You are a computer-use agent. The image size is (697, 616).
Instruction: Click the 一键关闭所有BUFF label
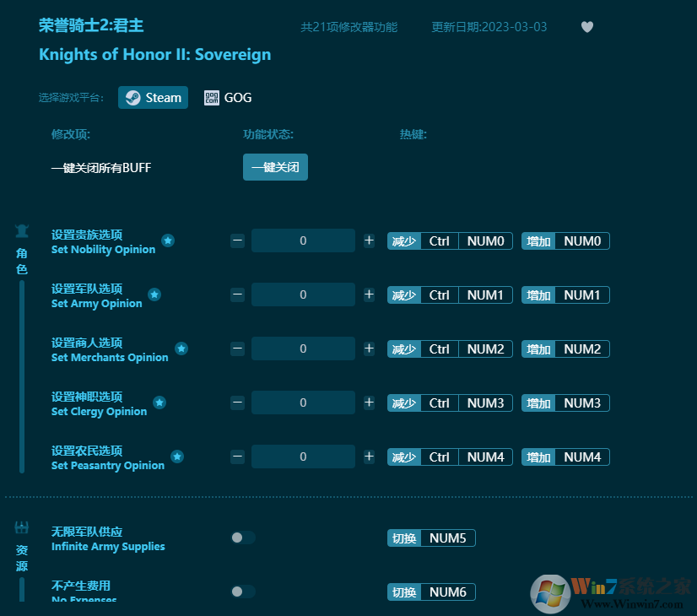click(x=101, y=168)
